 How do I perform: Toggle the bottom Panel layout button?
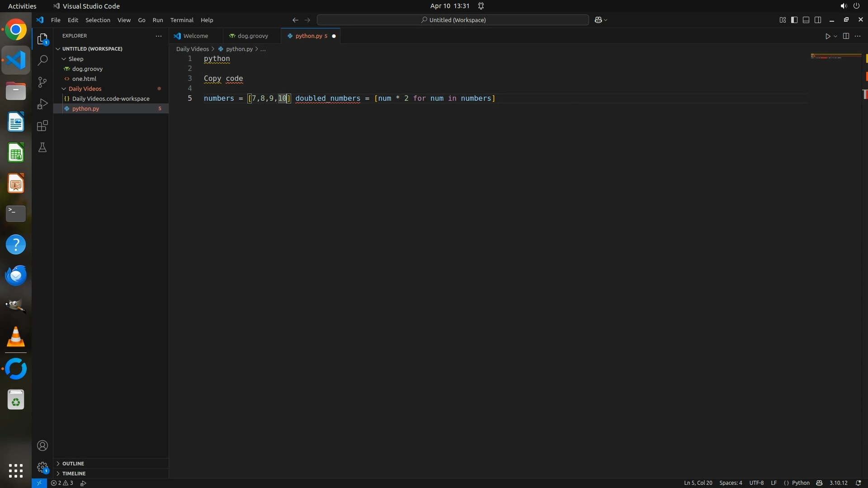click(806, 20)
